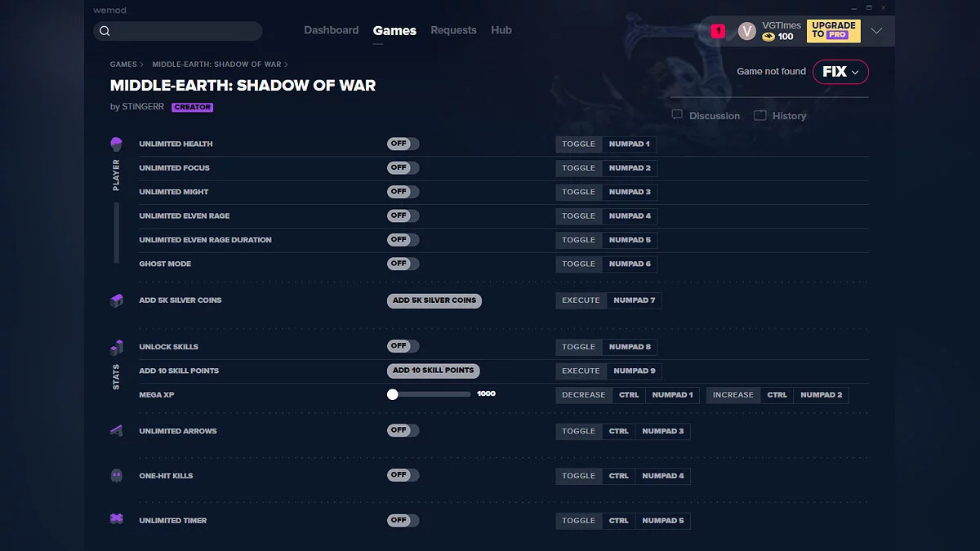Turn on Ghost Mode switch
The height and width of the screenshot is (551, 980).
pyautogui.click(x=403, y=264)
